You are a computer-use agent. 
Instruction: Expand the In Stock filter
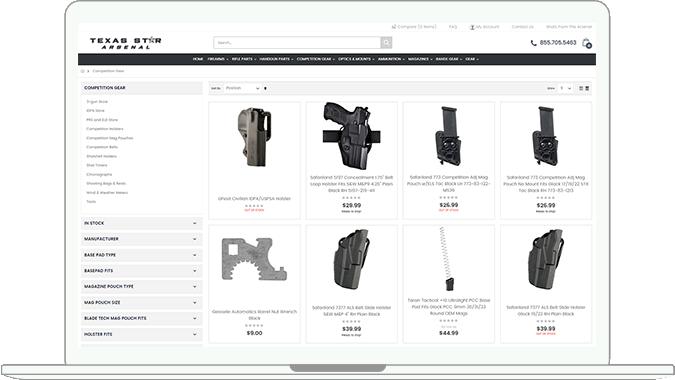pyautogui.click(x=142, y=223)
